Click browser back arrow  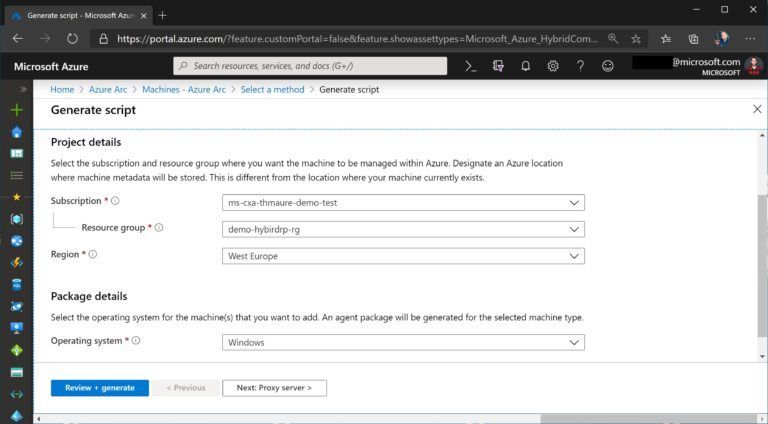pyautogui.click(x=18, y=38)
